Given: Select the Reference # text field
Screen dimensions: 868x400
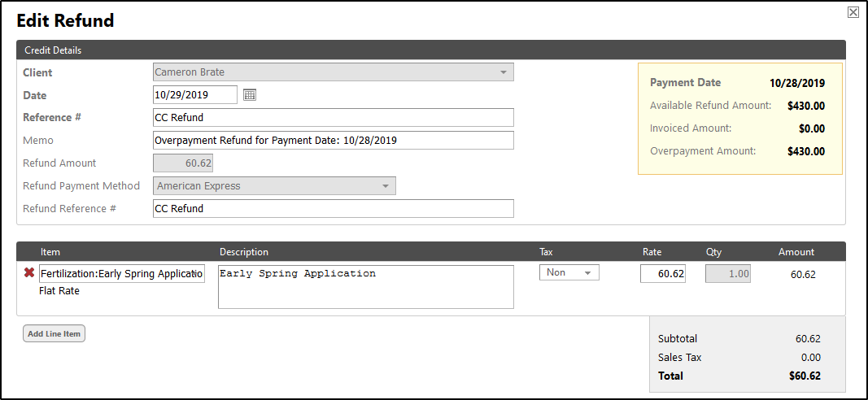Looking at the screenshot, I should 334,118.
